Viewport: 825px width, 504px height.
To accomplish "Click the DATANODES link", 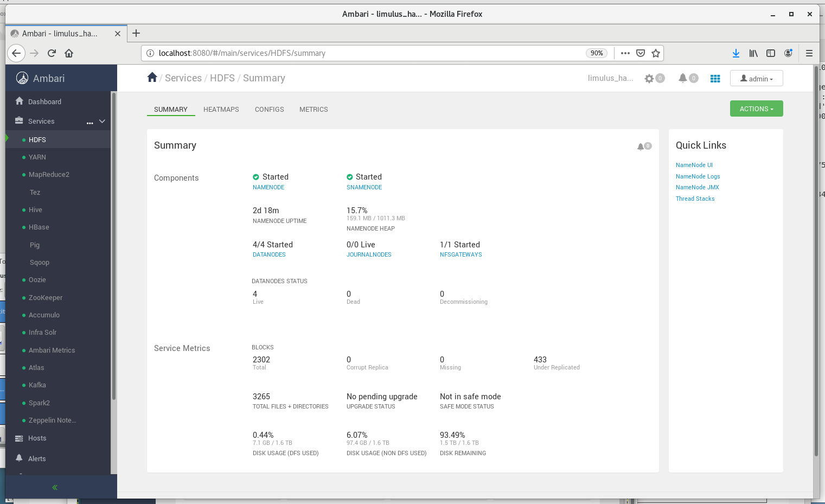I will pos(269,254).
